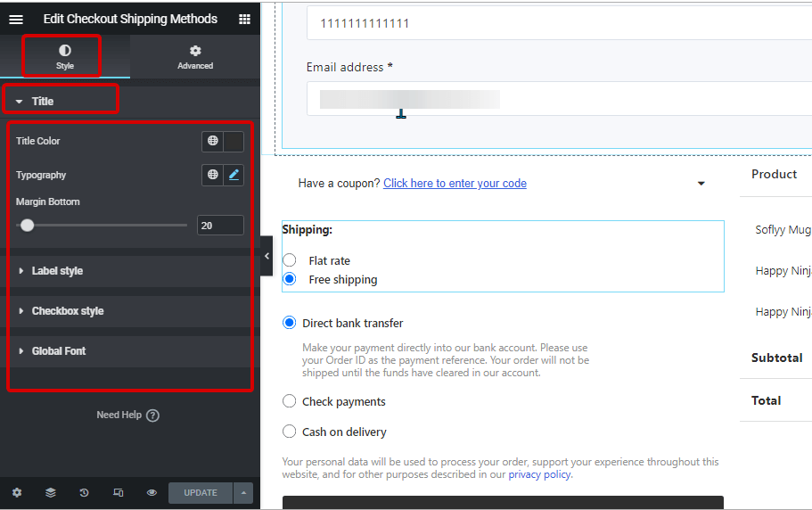
Task: Click the UPDATE button
Action: tap(201, 493)
